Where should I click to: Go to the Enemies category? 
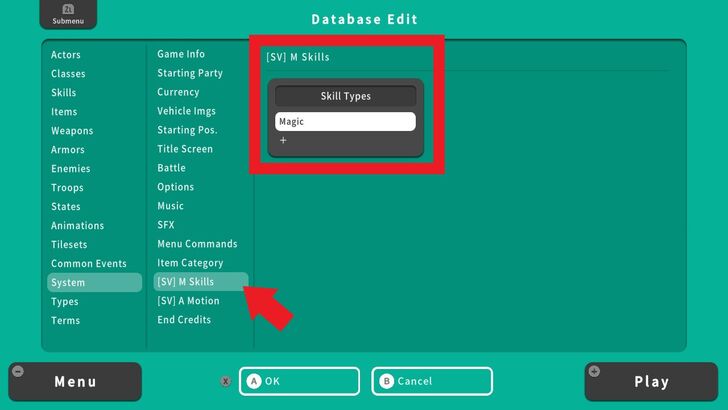[71, 169]
